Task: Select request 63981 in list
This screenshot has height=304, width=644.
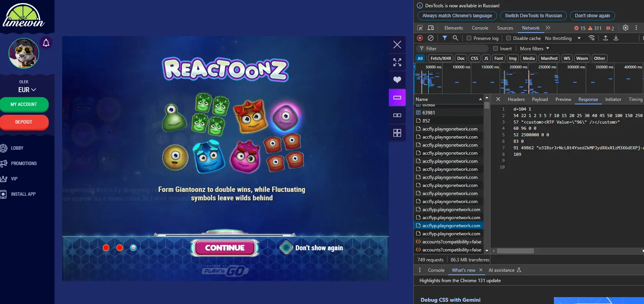Action: (x=449, y=113)
